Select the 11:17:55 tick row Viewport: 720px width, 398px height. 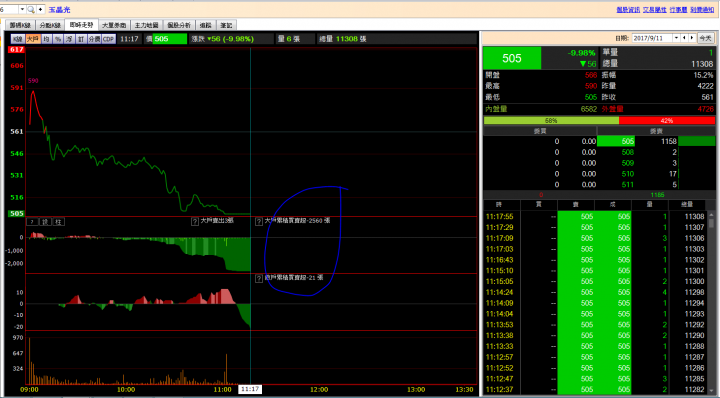click(595, 217)
